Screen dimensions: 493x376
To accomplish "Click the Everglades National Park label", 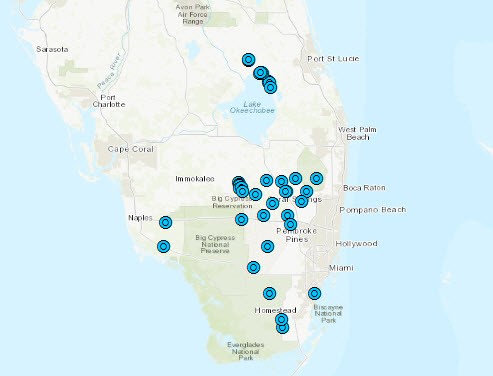I will pos(246,351).
